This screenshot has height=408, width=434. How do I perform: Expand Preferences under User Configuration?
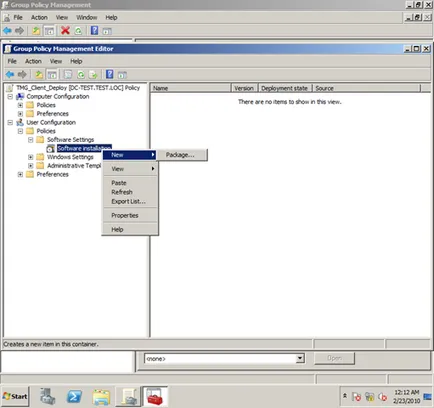[x=20, y=174]
